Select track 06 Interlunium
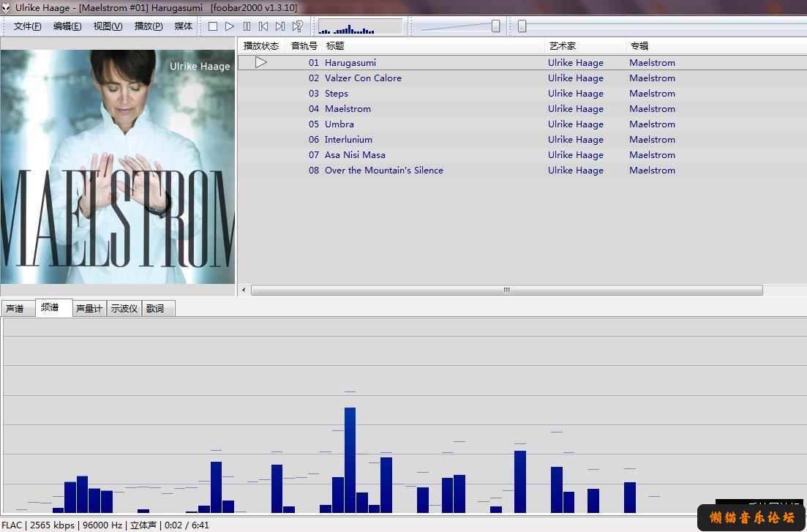The width and height of the screenshot is (807, 532). [522, 140]
